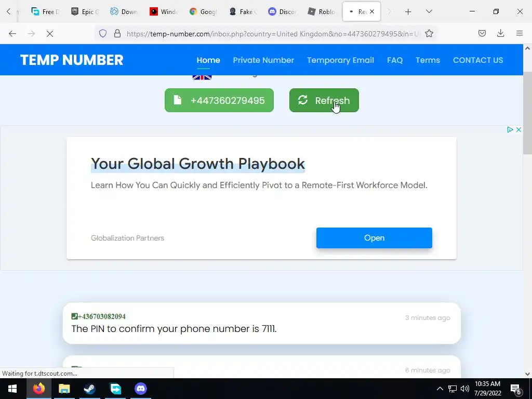This screenshot has height=399, width=532.
Task: Switch to the Fake tab
Action: [243, 11]
